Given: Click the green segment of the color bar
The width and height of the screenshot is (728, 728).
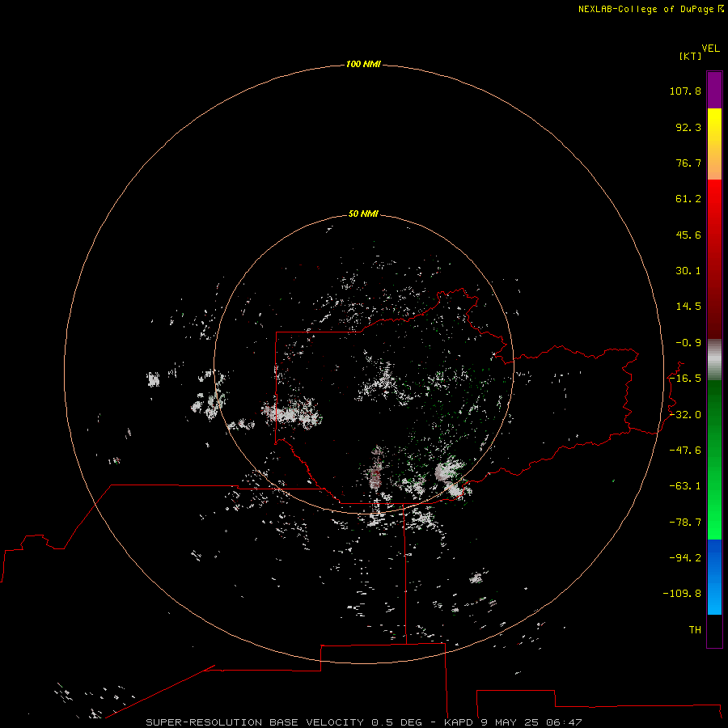Looking at the screenshot, I should 714,459.
